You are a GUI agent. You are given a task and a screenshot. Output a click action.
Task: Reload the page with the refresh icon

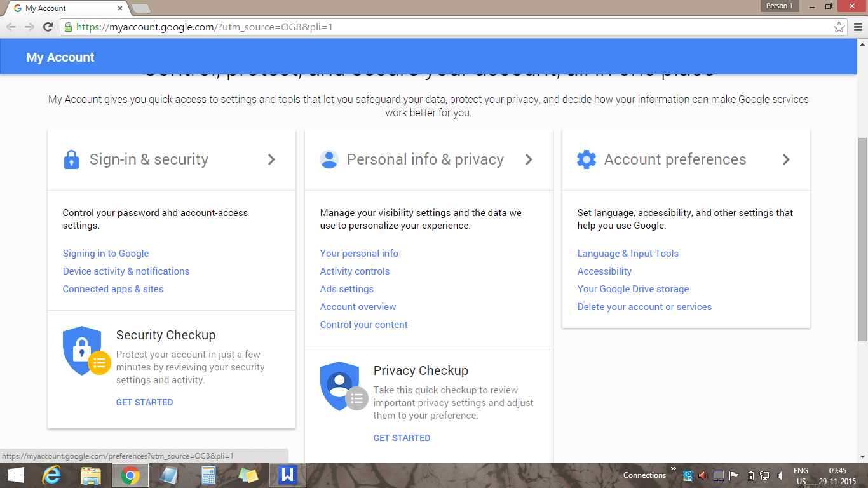[48, 27]
